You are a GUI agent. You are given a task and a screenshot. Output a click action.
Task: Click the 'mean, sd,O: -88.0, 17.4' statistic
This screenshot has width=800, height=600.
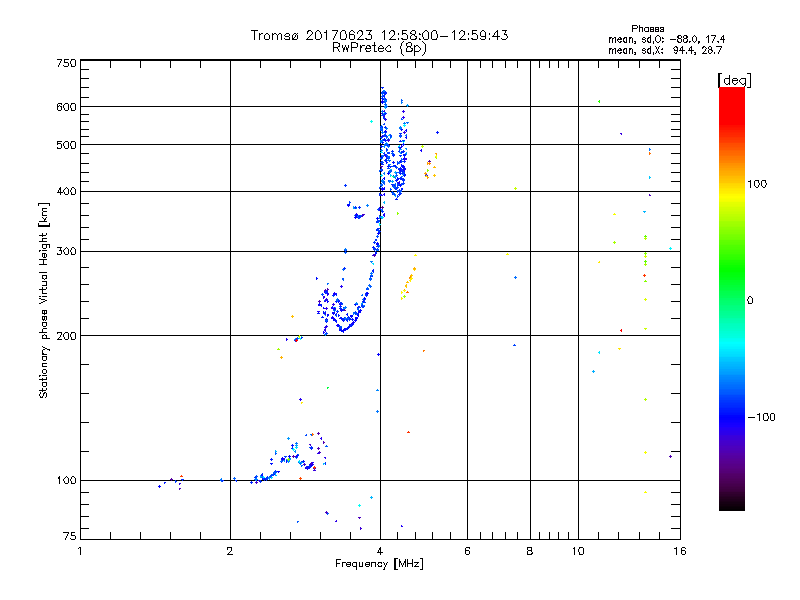coord(666,39)
